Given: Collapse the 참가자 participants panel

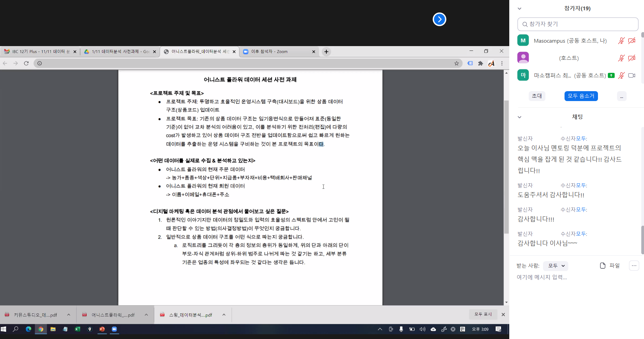Looking at the screenshot, I should pos(519,9).
